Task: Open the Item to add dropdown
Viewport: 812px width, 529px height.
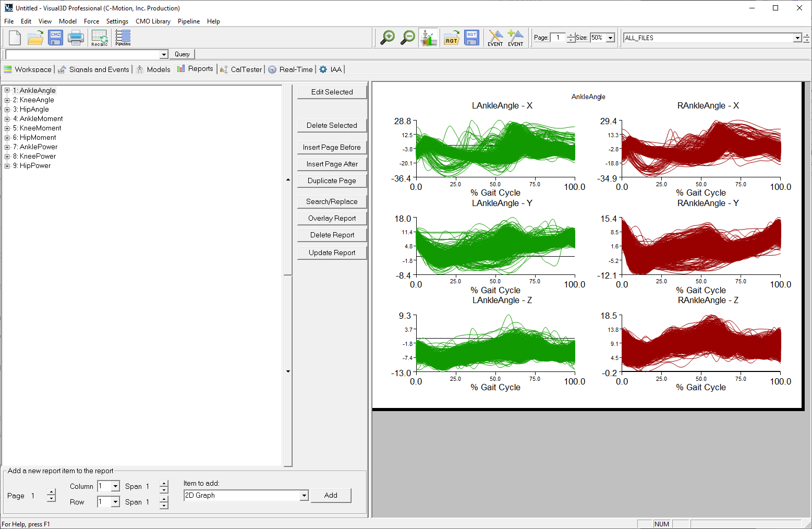Action: coord(304,496)
